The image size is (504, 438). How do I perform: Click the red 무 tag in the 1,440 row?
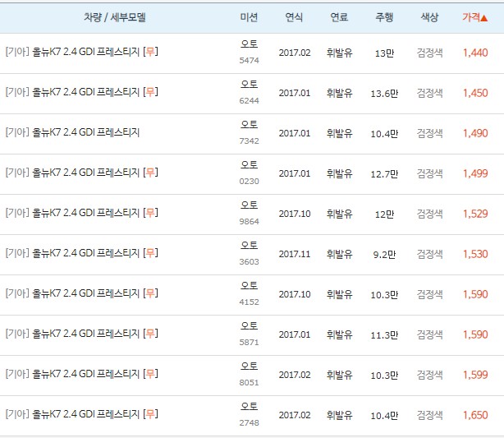(x=150, y=52)
